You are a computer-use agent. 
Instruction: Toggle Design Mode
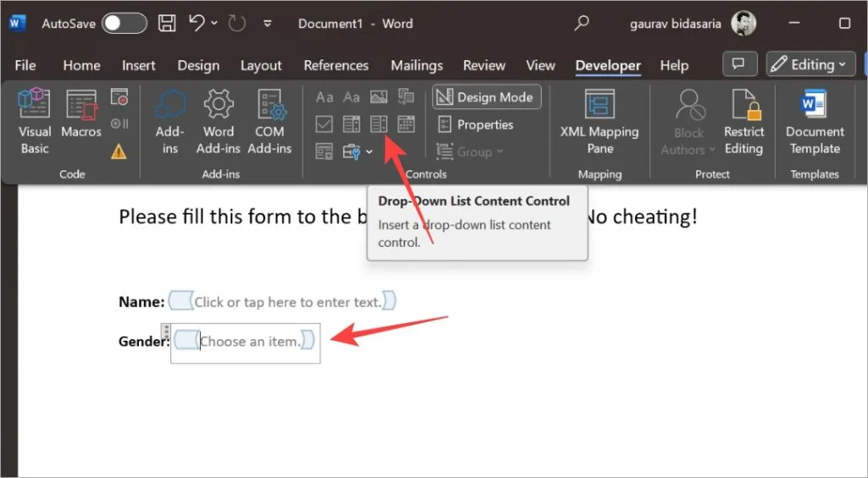[x=487, y=97]
